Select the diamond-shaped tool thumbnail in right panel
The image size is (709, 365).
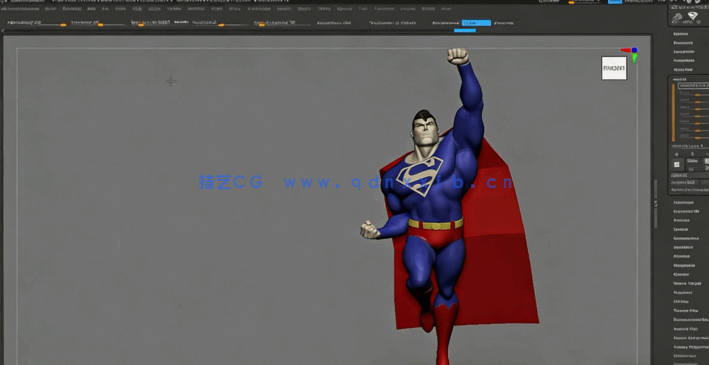(692, 16)
